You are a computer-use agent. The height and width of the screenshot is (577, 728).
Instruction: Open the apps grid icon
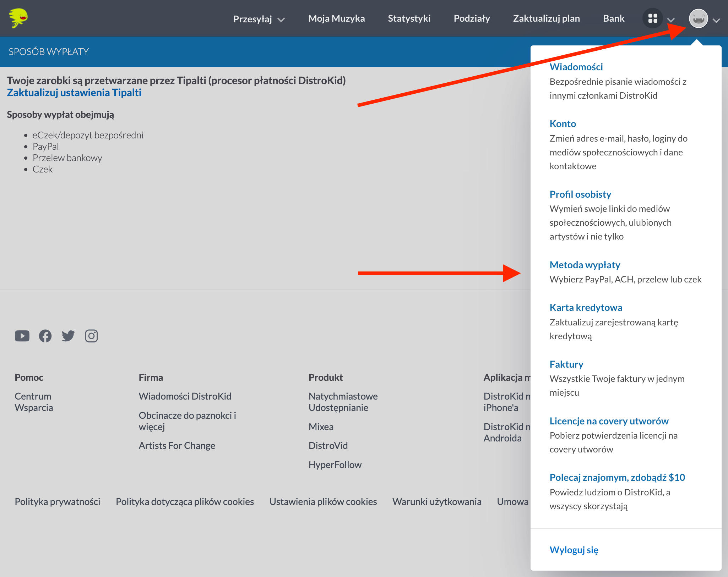[x=653, y=18]
